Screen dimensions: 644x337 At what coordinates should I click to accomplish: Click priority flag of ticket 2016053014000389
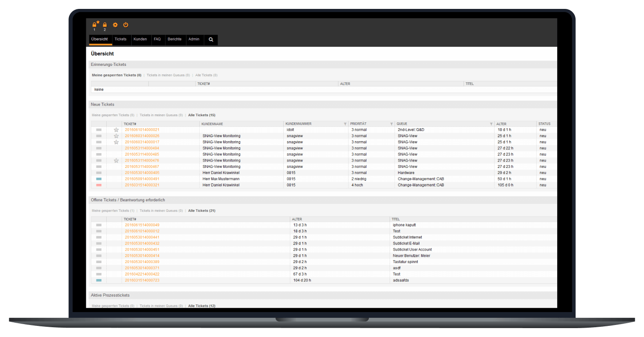[x=99, y=262]
